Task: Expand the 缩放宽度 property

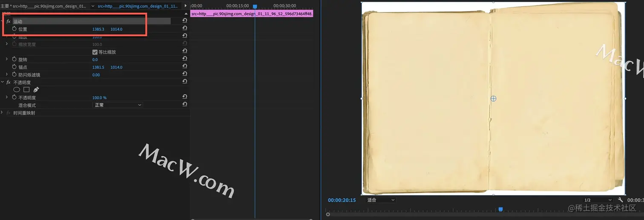Action: [7, 44]
